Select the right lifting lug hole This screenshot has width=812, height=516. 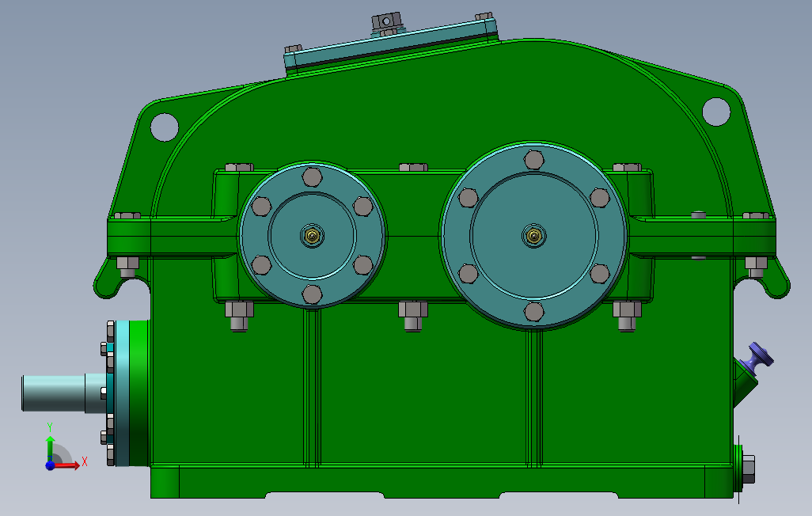pos(716,112)
